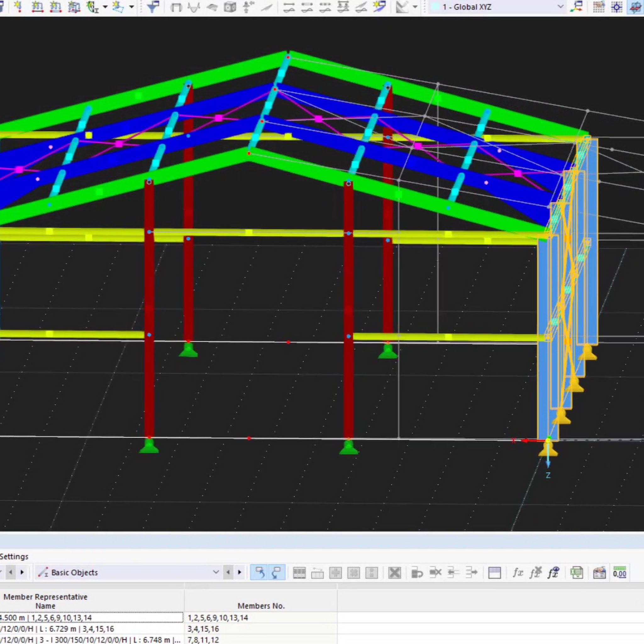Click Members No. column header
This screenshot has height=644, width=644.
[261, 606]
